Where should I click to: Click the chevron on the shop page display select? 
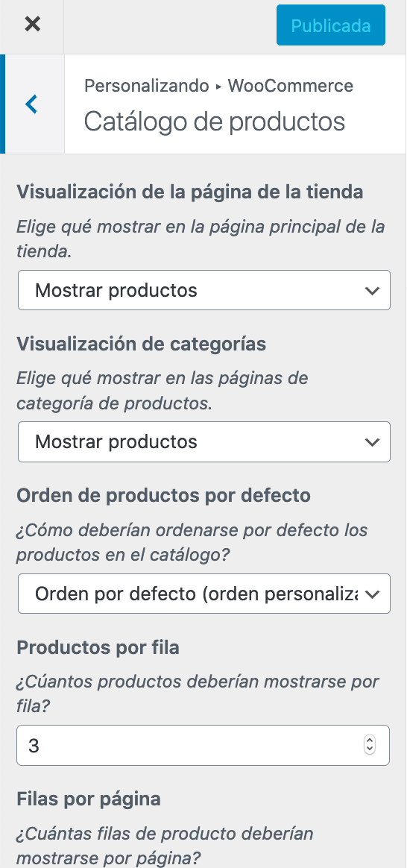click(x=372, y=291)
